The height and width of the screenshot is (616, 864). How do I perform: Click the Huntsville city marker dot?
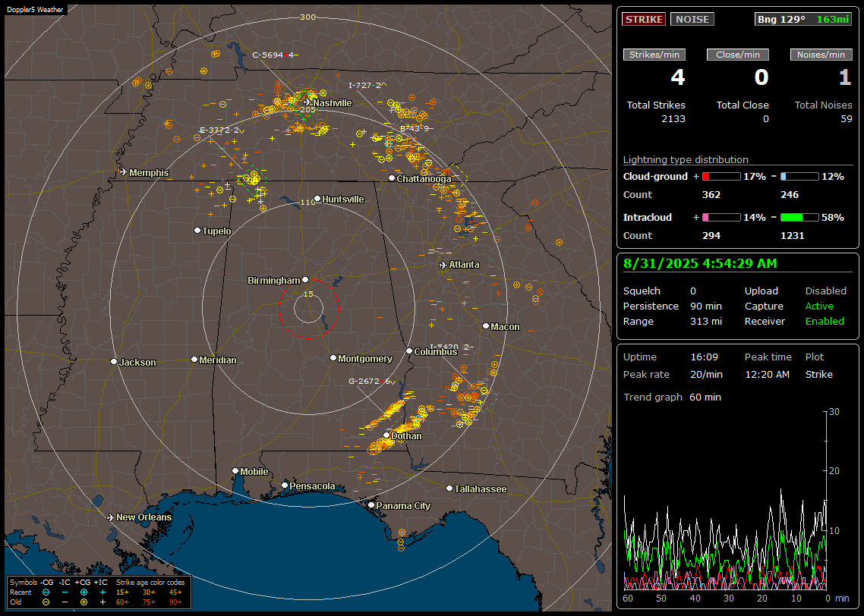tap(317, 199)
